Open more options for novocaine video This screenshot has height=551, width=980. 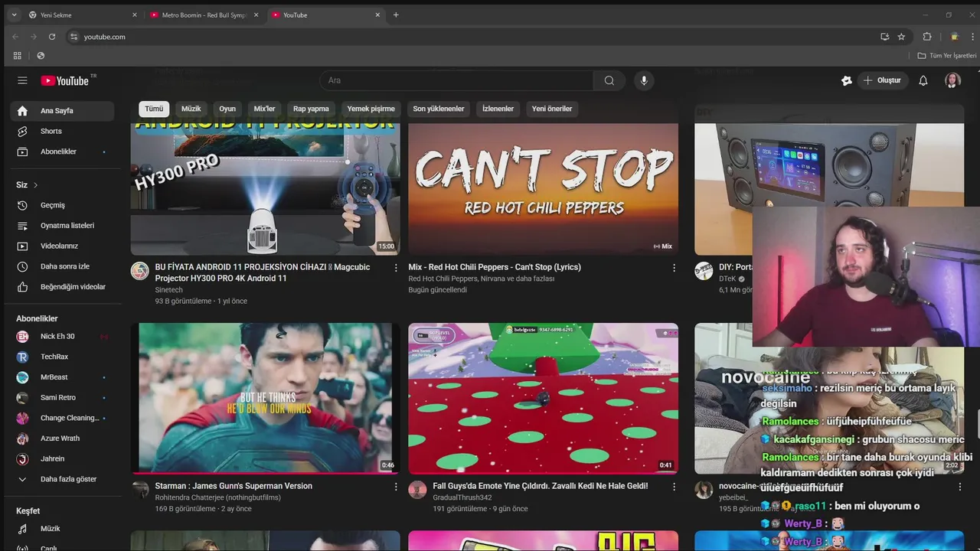point(959,487)
